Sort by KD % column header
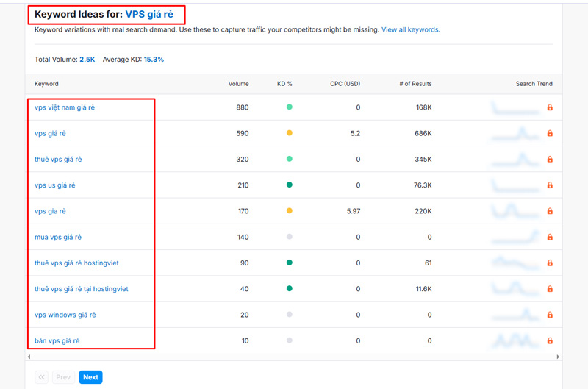The width and height of the screenshot is (588, 389). pyautogui.click(x=284, y=84)
